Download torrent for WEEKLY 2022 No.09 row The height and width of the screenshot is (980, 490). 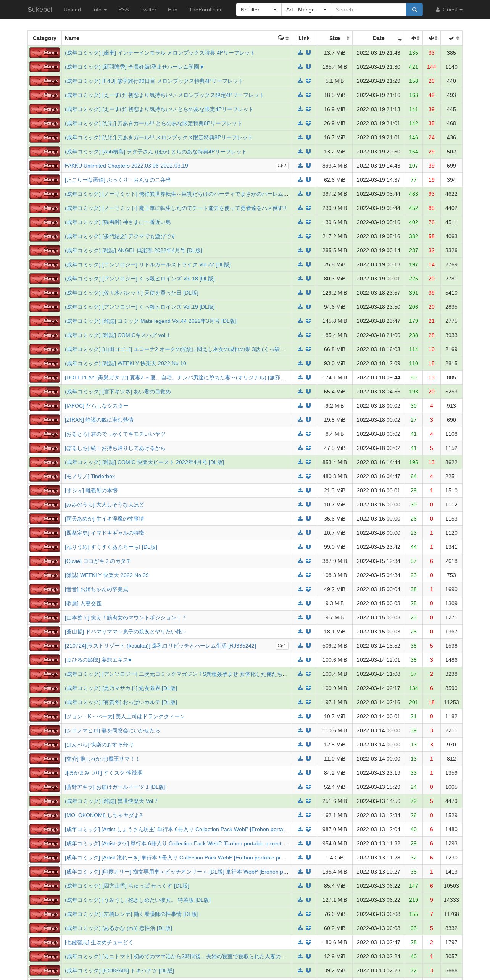click(x=300, y=575)
